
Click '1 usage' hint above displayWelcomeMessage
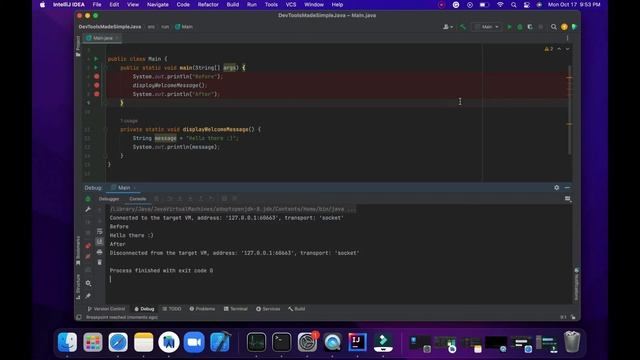[x=129, y=121]
